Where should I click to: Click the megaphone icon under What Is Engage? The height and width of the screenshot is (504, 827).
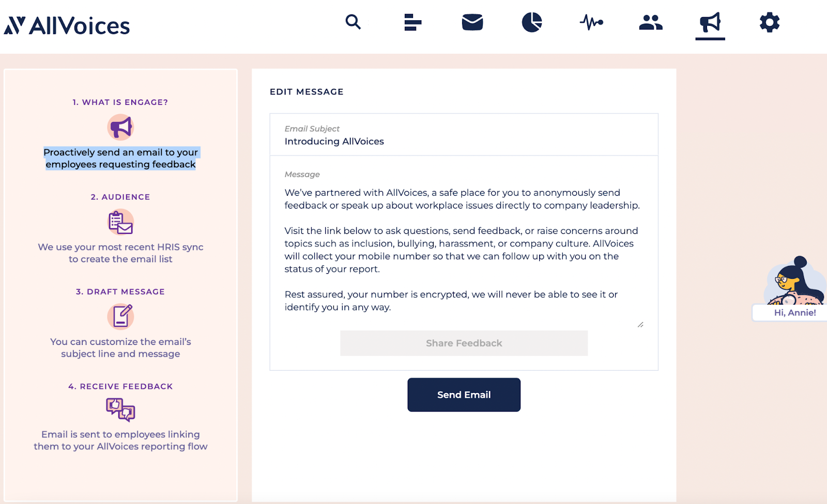pyautogui.click(x=120, y=127)
